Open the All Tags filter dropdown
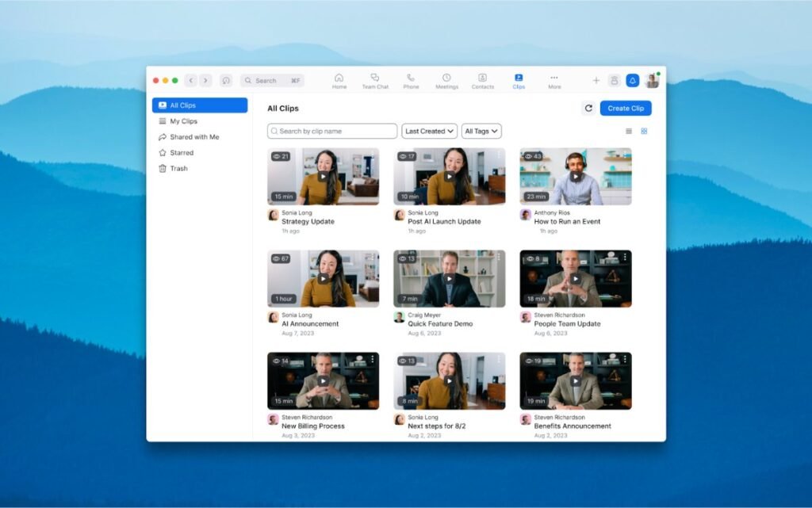The image size is (812, 508). (x=481, y=131)
